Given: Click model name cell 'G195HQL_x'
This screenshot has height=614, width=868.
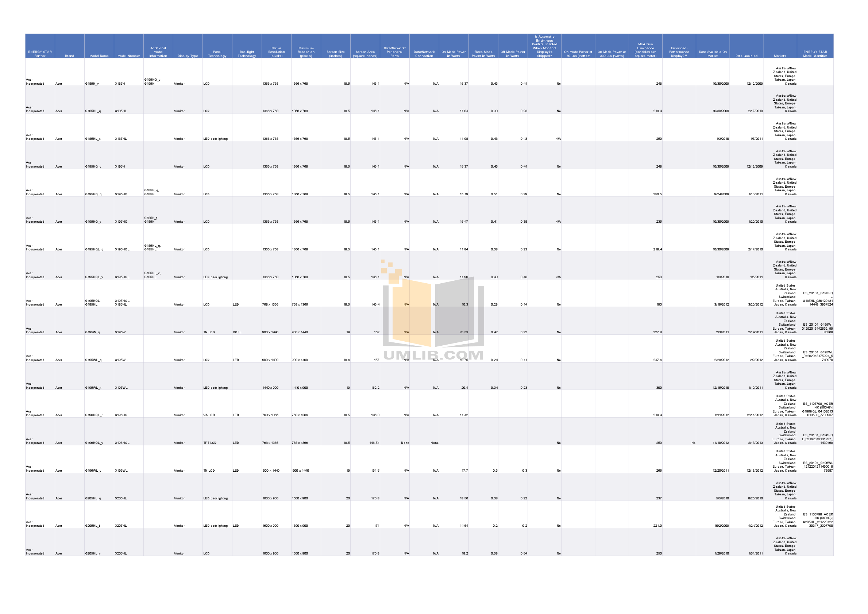Looking at the screenshot, I should point(94,277).
